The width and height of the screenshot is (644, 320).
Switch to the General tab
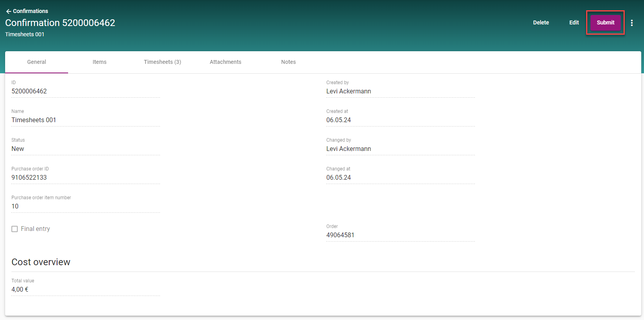pos(37,62)
